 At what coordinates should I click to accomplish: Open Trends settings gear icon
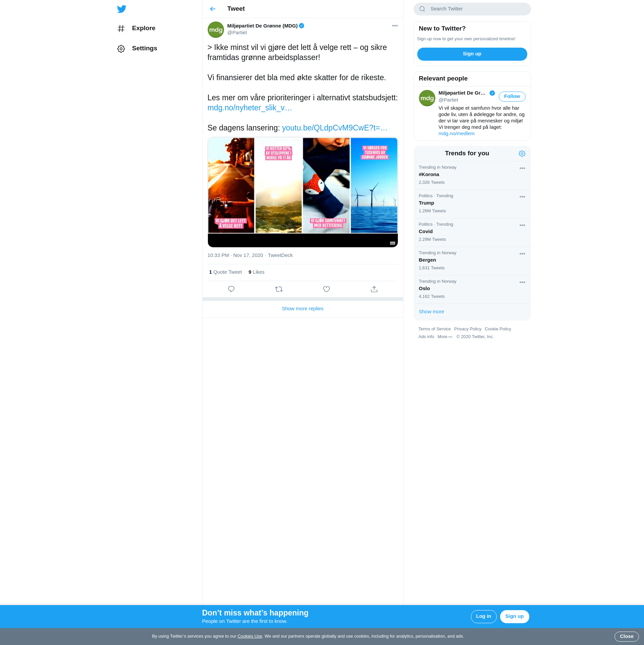pyautogui.click(x=522, y=154)
